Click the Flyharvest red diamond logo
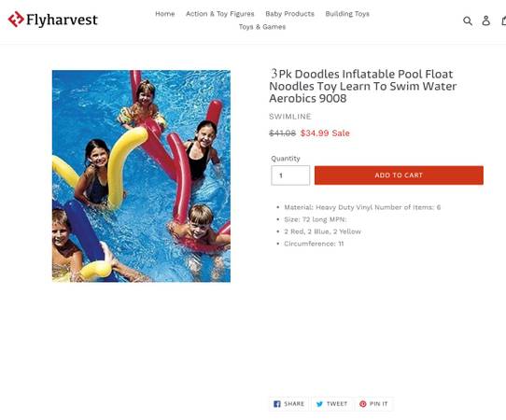This screenshot has height=420, width=506. point(16,20)
